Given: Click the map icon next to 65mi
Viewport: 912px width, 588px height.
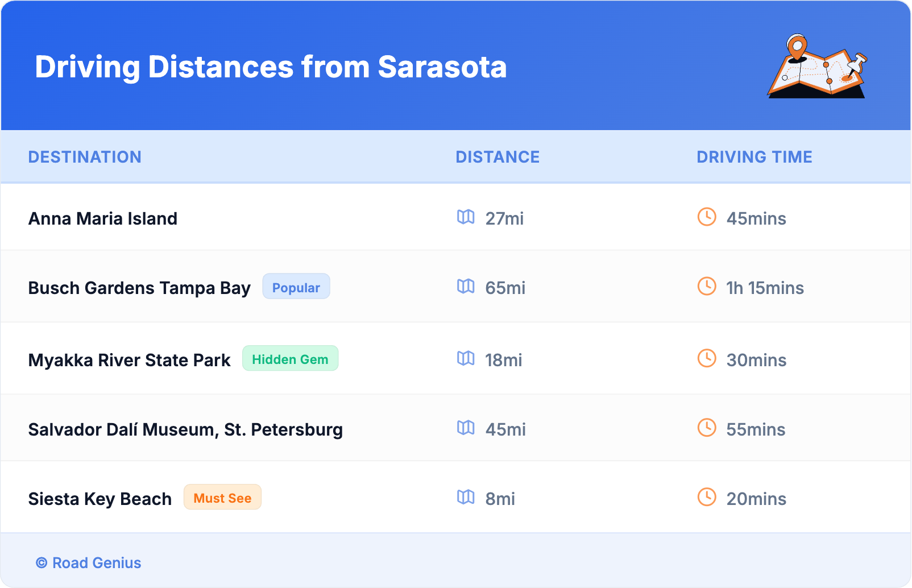Looking at the screenshot, I should [x=466, y=287].
